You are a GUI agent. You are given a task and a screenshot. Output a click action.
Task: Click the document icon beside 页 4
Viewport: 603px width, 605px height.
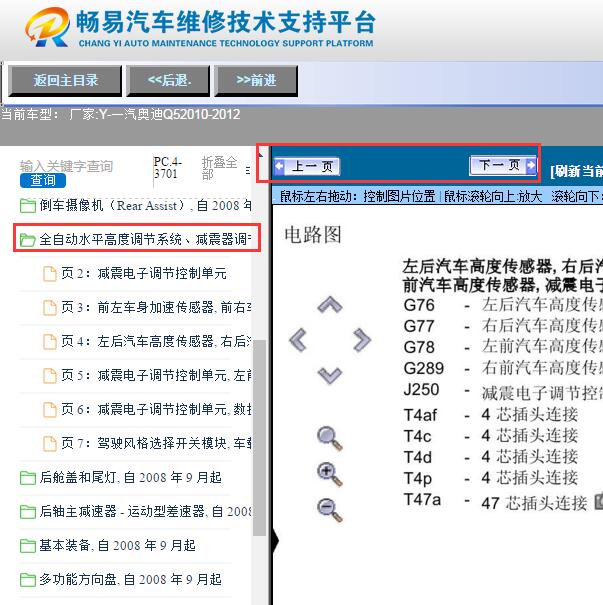tap(49, 342)
